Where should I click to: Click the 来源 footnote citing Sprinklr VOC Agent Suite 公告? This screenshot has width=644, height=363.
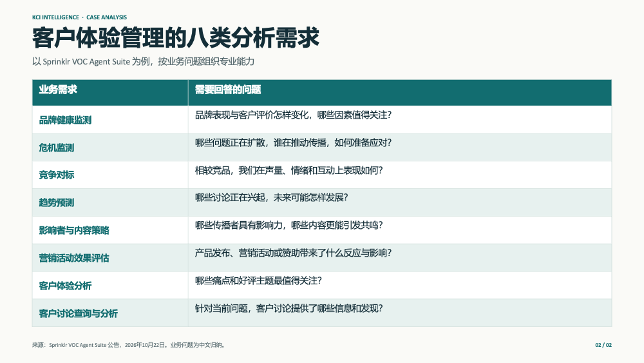[x=129, y=345]
